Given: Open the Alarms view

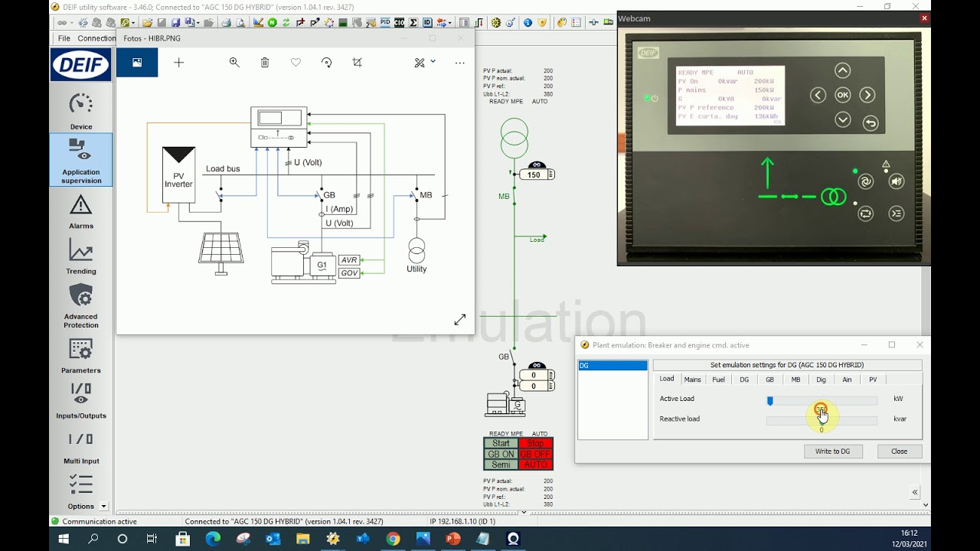Looking at the screenshot, I should tap(80, 211).
